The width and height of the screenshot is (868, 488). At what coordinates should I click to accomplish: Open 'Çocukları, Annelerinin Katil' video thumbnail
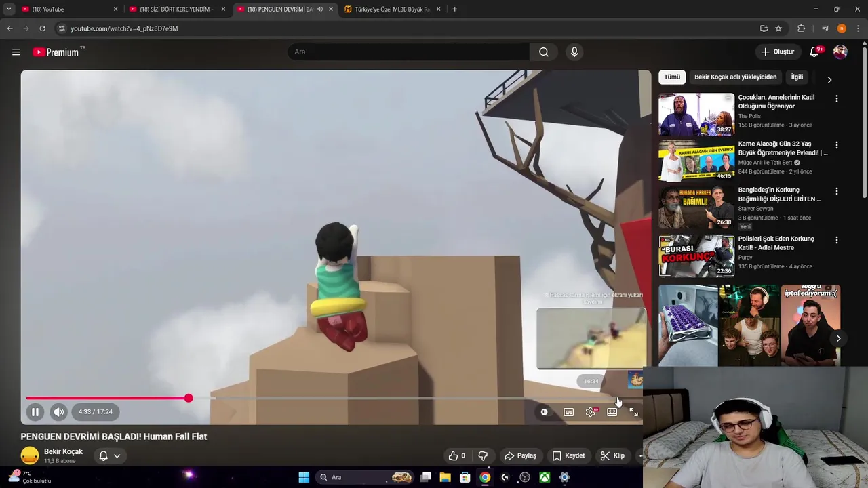(696, 115)
